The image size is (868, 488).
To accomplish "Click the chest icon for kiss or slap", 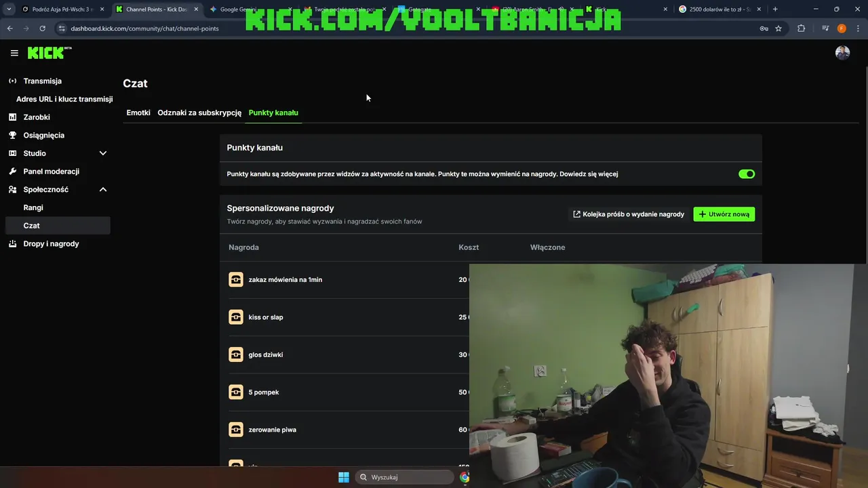I will click(236, 317).
